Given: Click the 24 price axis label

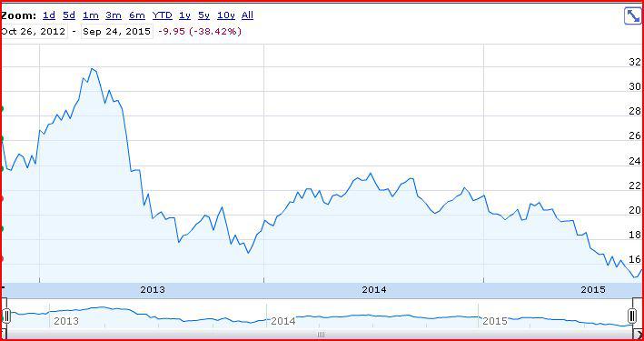Looking at the screenshot, I should 636,161.
